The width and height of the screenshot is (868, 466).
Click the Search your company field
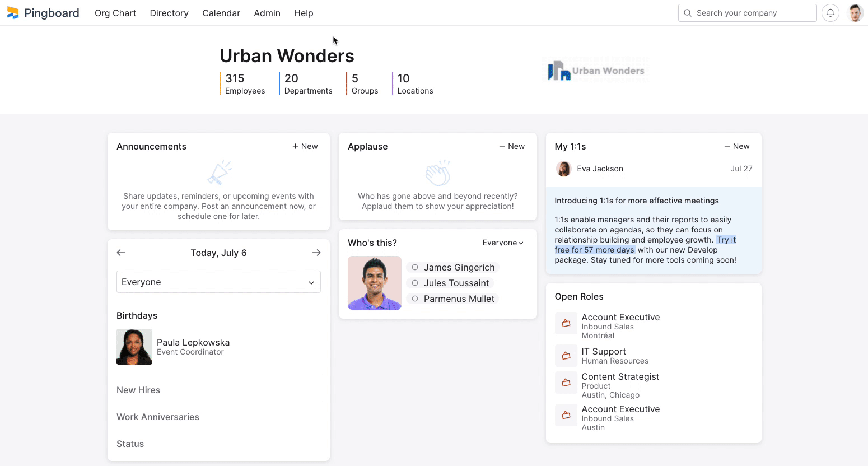[x=747, y=13]
